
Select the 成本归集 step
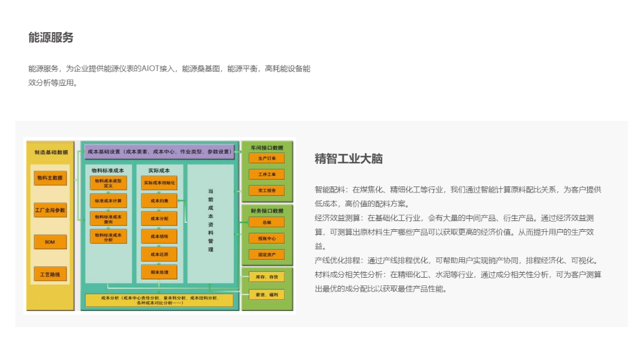[x=159, y=201]
